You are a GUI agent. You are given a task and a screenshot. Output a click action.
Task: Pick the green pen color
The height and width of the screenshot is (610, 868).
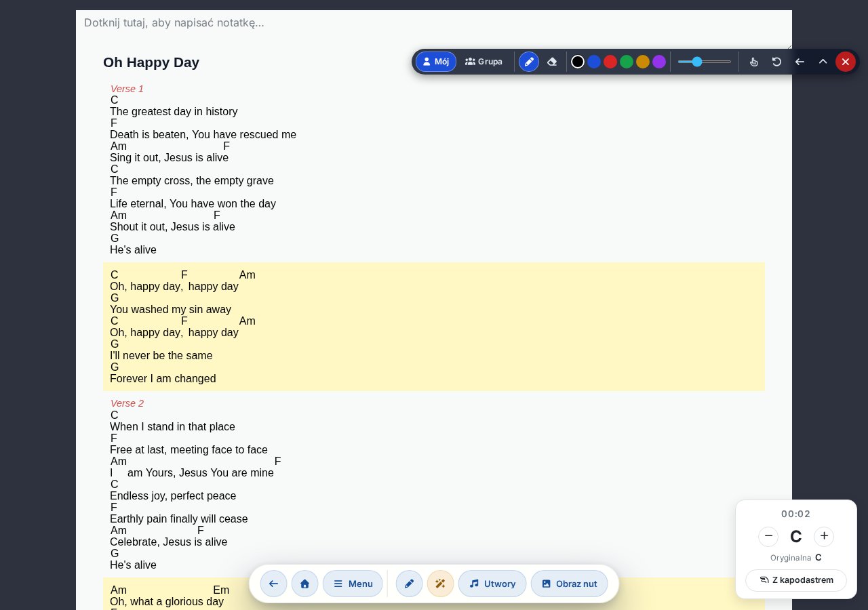click(627, 62)
